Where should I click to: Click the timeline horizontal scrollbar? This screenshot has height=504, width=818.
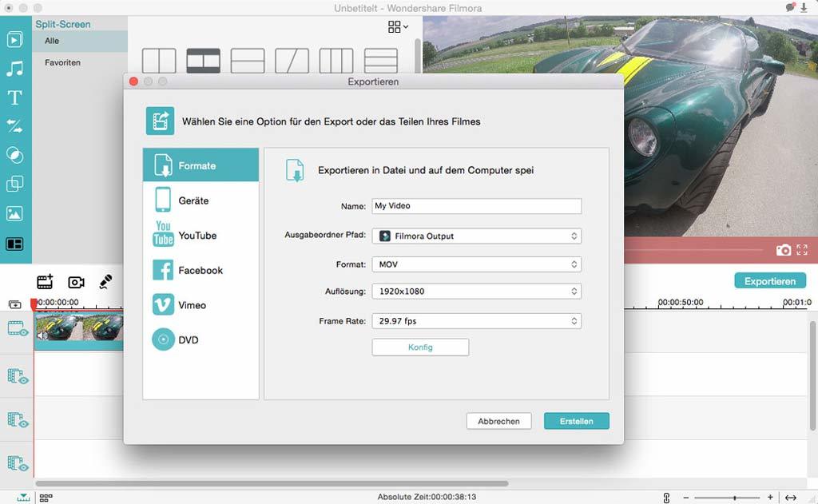(x=272, y=484)
